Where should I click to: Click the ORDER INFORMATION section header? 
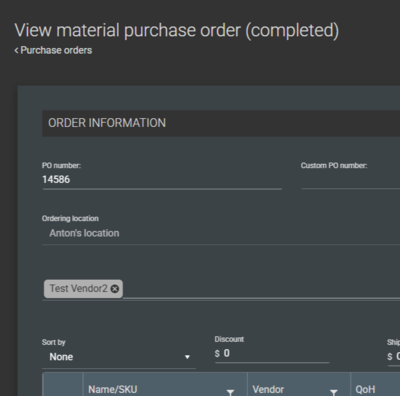pyautogui.click(x=221, y=123)
